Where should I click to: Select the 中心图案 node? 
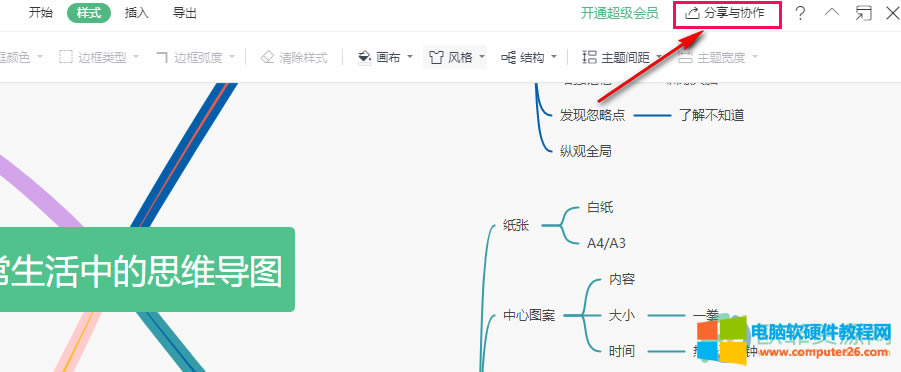tap(529, 315)
